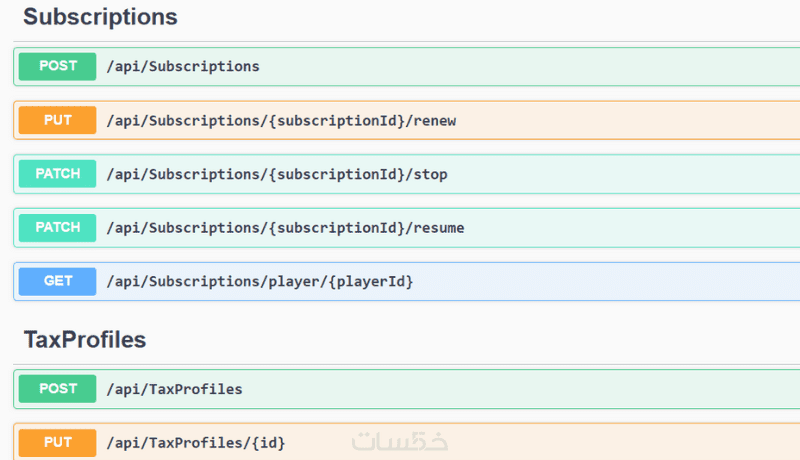800x460 pixels.
Task: Expand the PUT renew subscription operation row
Action: 620,120
